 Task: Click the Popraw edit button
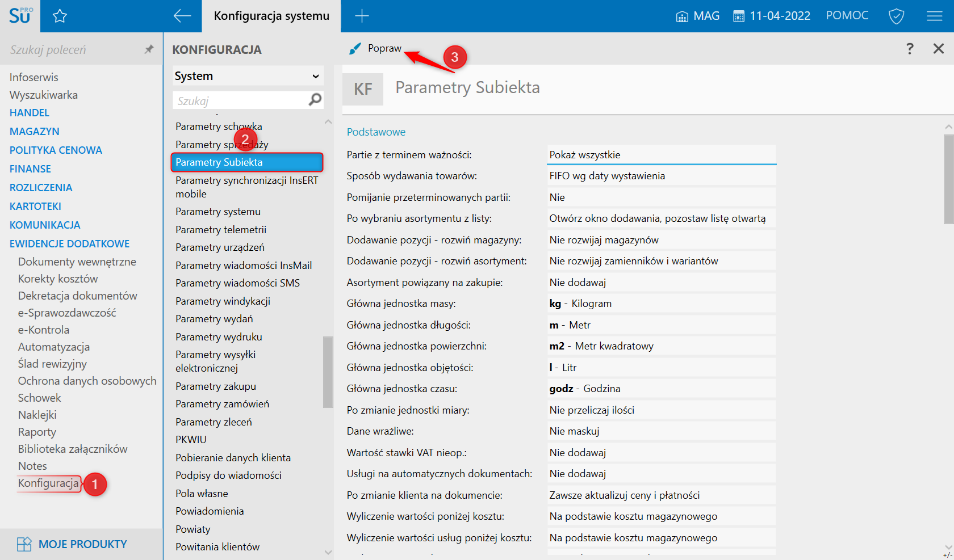tap(375, 49)
